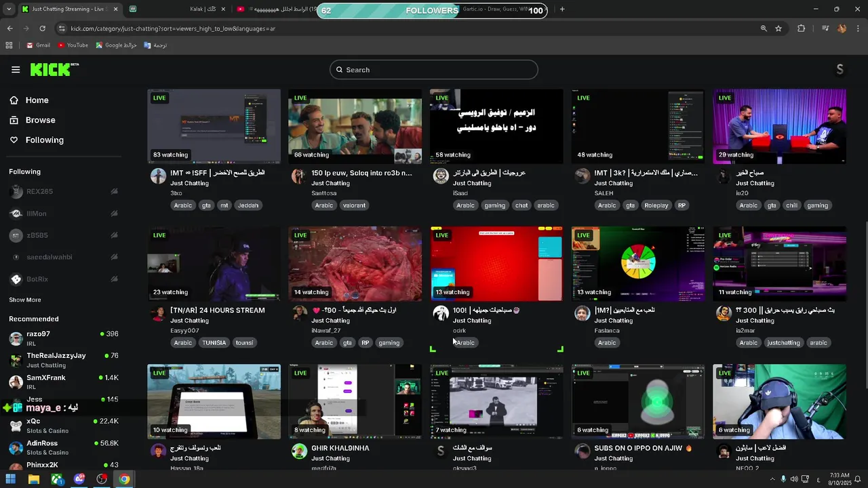The image size is (868, 488).
Task: Open stream thumbnail with 83 watching
Action: (x=214, y=127)
